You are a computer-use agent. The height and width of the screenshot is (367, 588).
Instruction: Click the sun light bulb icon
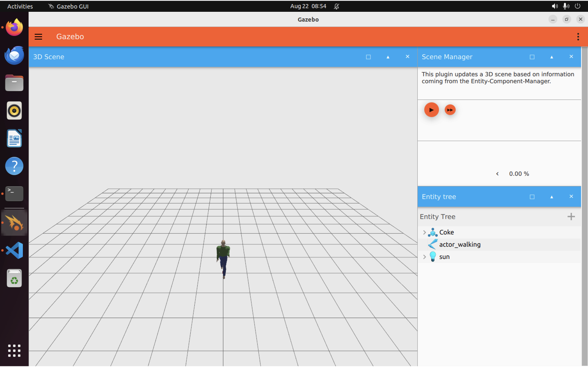[432, 257]
